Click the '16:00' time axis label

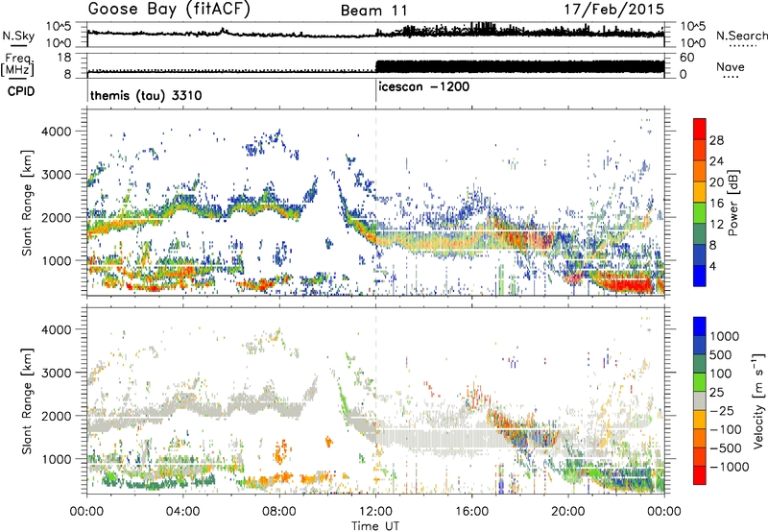[x=471, y=512]
